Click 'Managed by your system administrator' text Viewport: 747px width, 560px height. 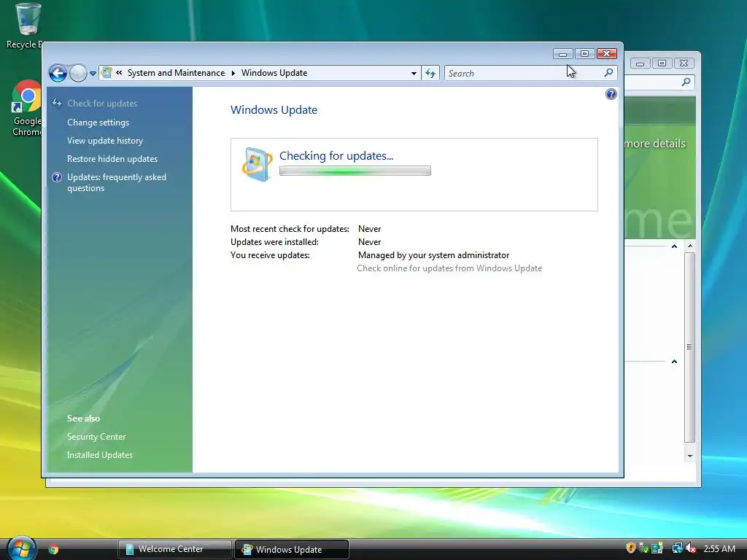click(x=433, y=255)
